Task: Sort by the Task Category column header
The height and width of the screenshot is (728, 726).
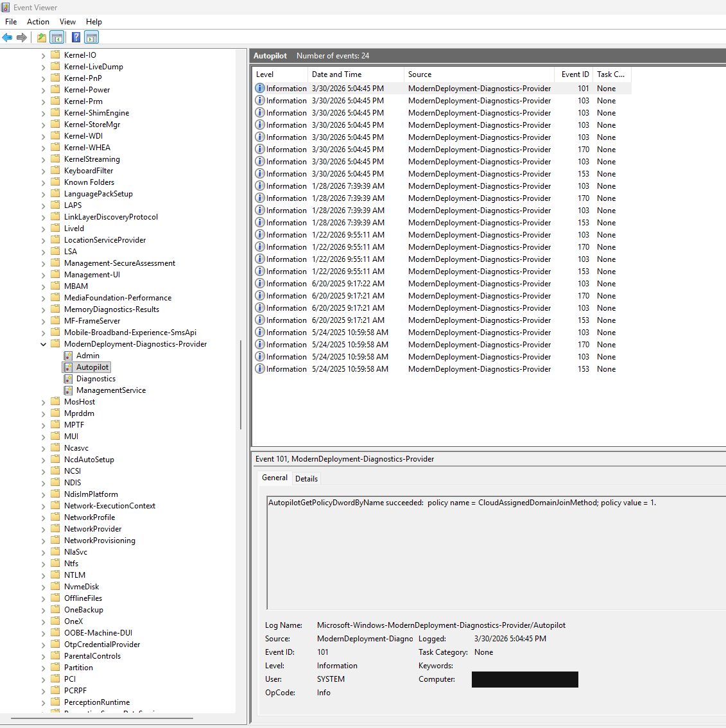Action: (x=612, y=74)
